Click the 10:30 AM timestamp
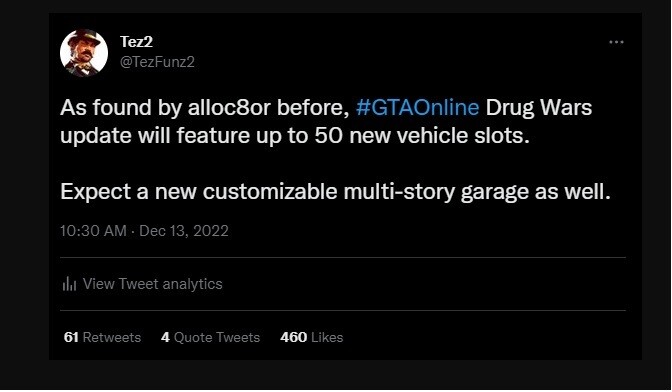 (x=93, y=231)
